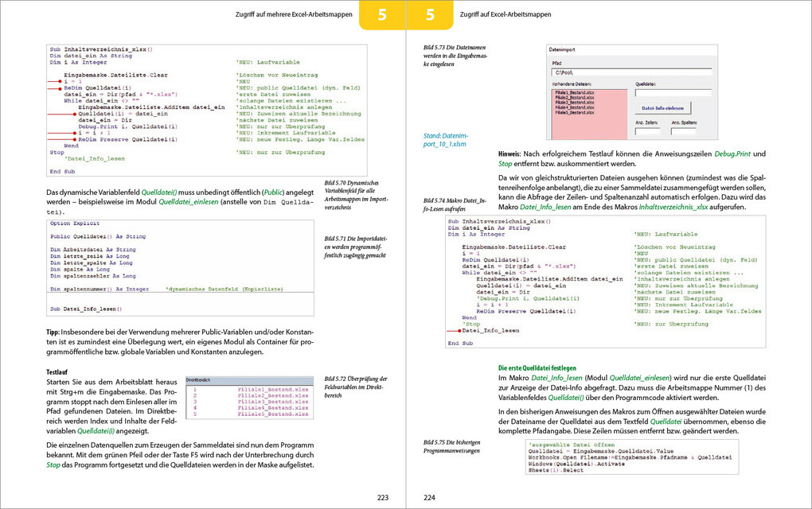Screen dimensions: 812x509
Task: Click the 'Option Explicit' code line
Action: pos(75,223)
